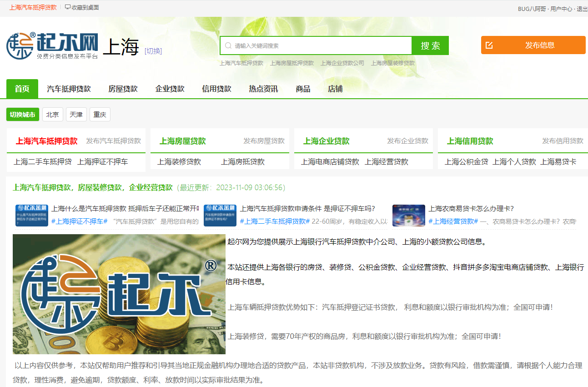Open the 上海企业贷款 category heading

pos(326,141)
